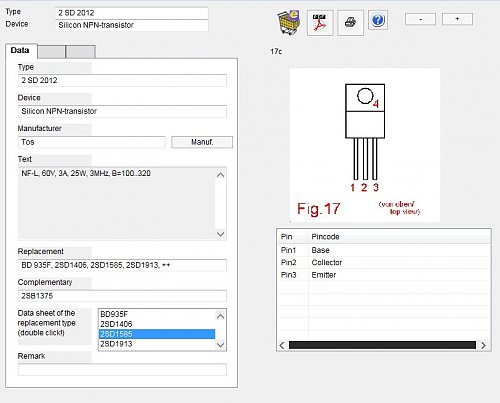Viewport: 500px width, 403px height.
Task: Open the PDF datasheet icon
Action: (320, 23)
